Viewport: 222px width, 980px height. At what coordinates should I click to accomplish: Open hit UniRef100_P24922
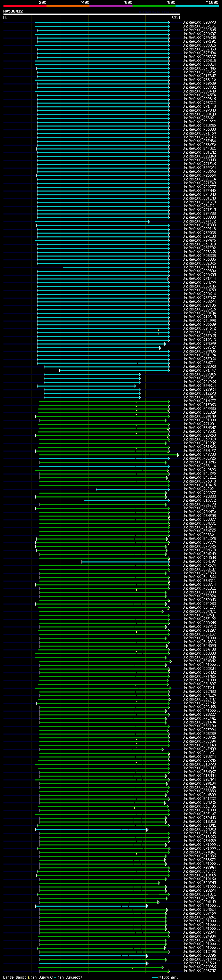199,122
